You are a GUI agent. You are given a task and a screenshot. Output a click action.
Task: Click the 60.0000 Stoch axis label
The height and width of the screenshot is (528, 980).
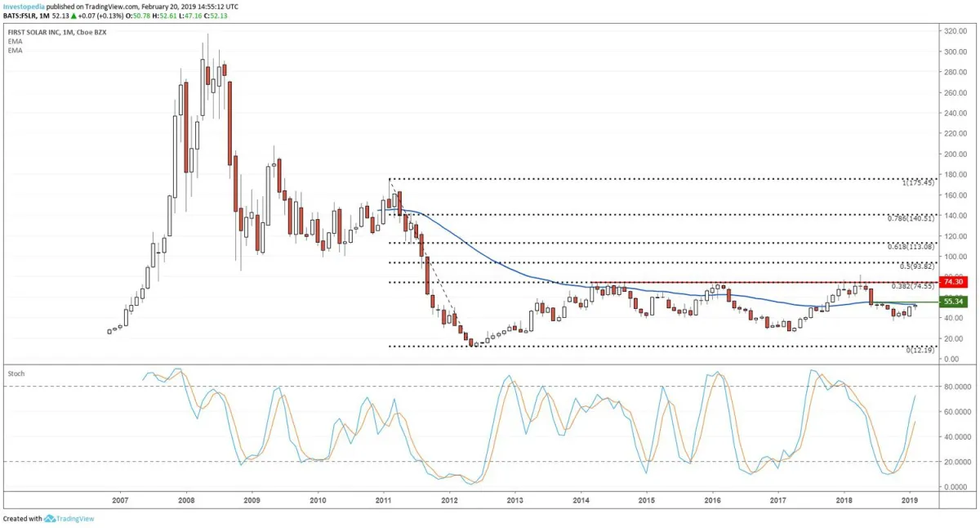(956, 412)
